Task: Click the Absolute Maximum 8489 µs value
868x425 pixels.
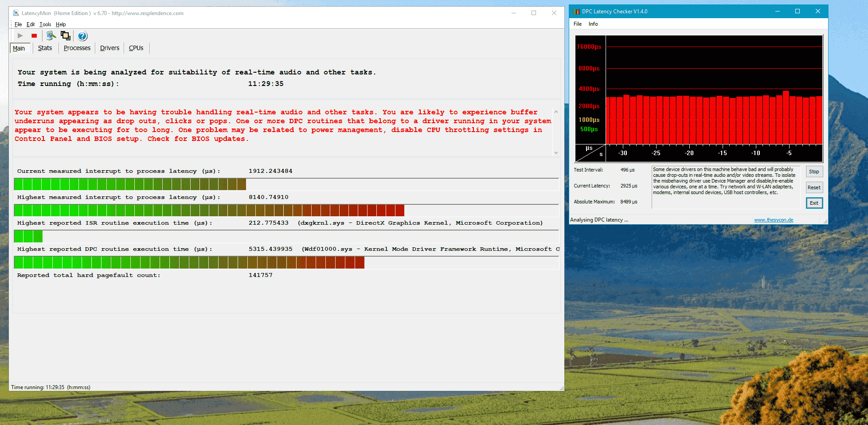Action: (x=629, y=202)
